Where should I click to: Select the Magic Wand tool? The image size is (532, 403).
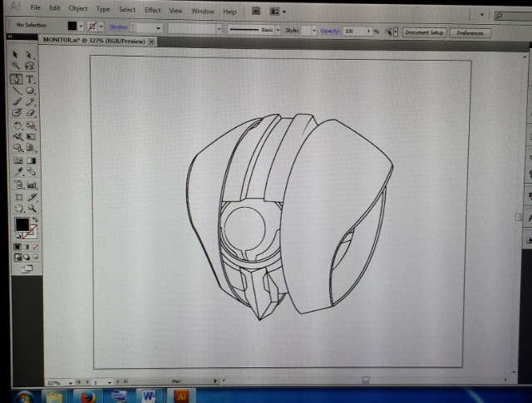pos(16,65)
